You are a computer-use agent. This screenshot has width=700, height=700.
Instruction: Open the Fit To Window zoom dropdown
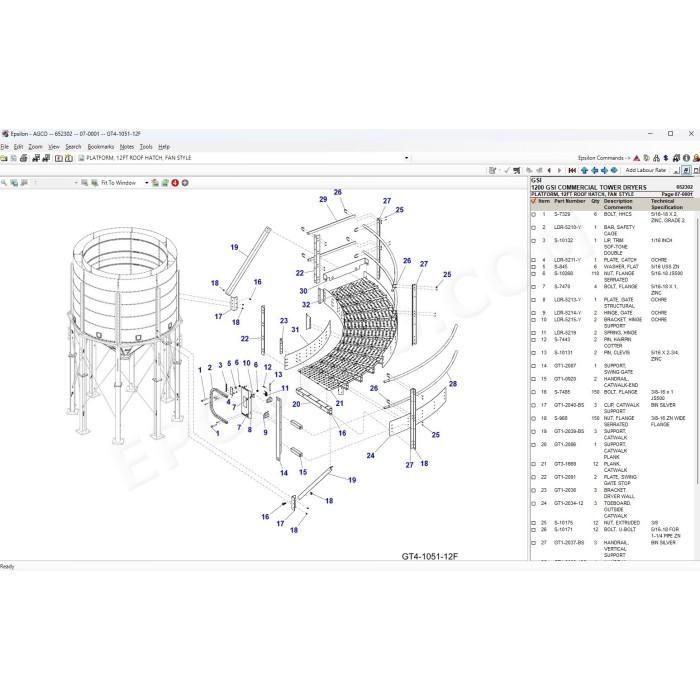pyautogui.click(x=146, y=183)
